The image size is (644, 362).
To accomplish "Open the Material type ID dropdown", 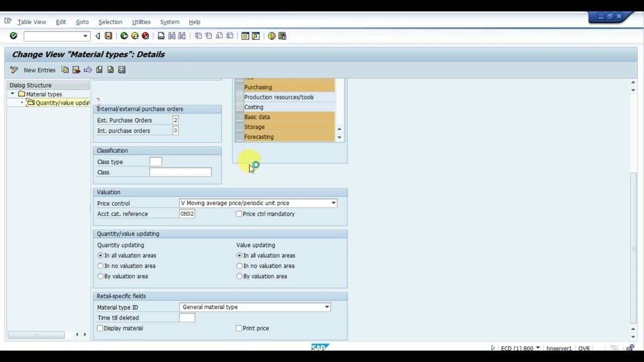I will click(327, 307).
